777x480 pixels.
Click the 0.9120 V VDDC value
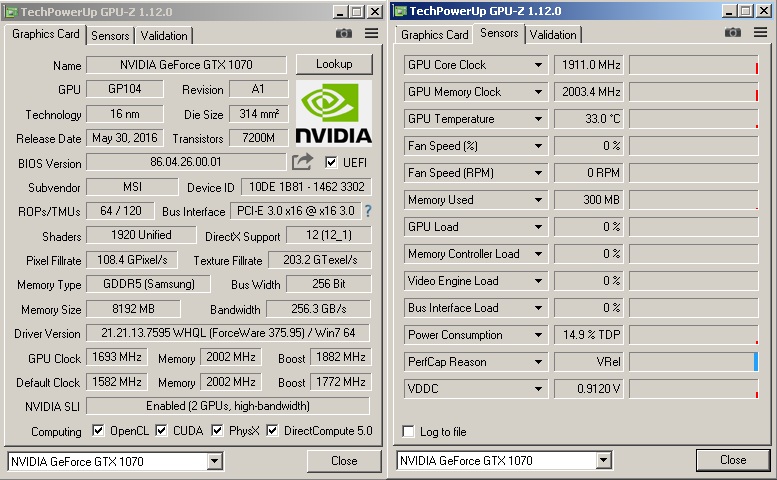click(x=589, y=389)
